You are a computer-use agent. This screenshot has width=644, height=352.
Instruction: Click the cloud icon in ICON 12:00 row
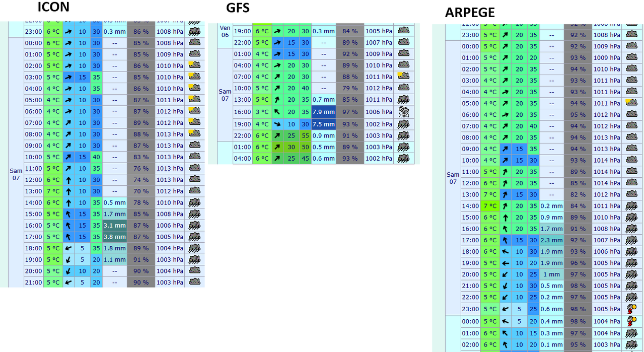[x=194, y=180]
